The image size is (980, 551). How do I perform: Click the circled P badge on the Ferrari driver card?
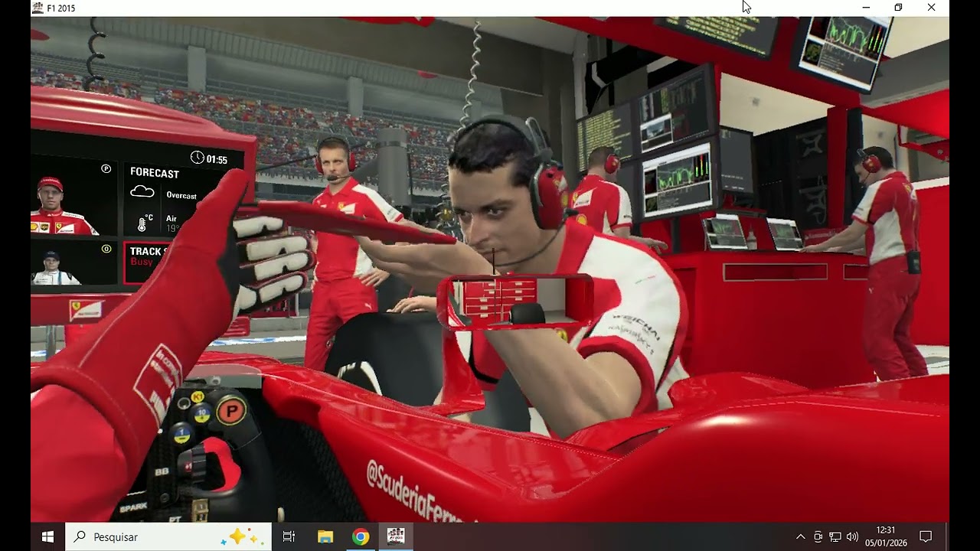click(106, 168)
